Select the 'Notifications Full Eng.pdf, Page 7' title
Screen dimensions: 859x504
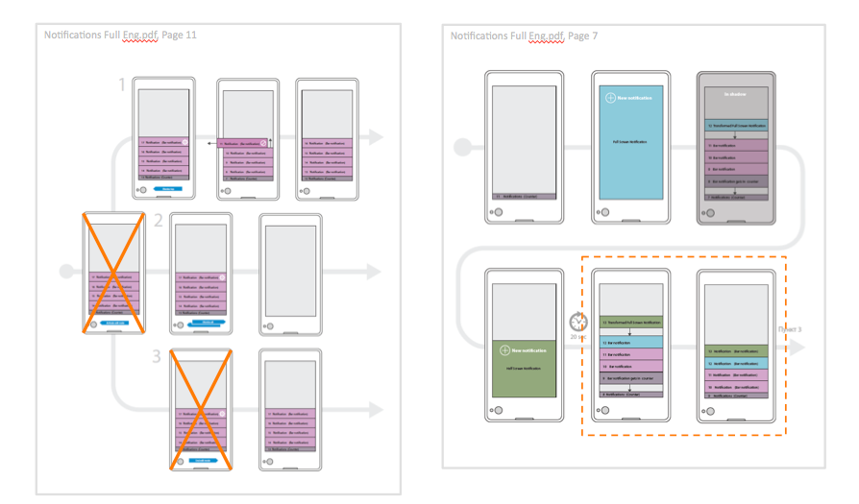[525, 36]
